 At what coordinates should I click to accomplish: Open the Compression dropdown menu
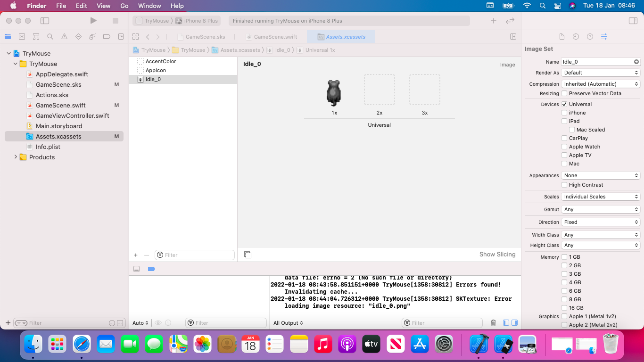pyautogui.click(x=601, y=84)
